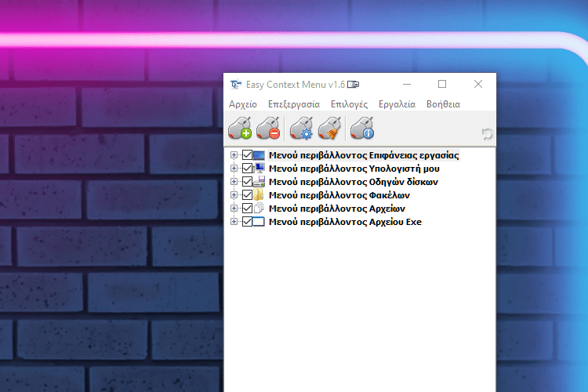Image resolution: width=588 pixels, height=392 pixels.
Task: Toggle Μενού περιβάλλοντος Οδηγών δίσκων checkbox
Action: click(247, 182)
